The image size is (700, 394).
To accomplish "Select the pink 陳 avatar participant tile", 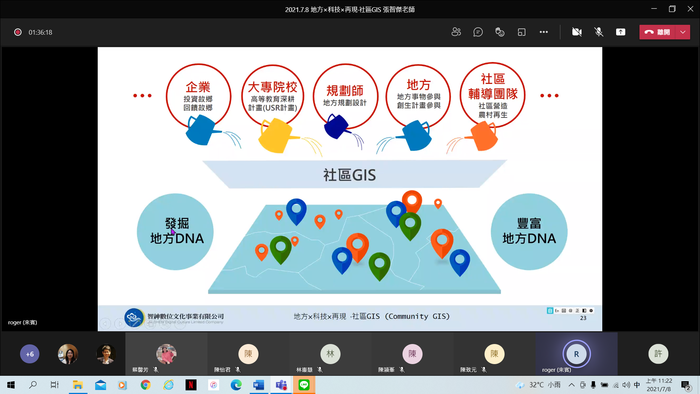I will pos(412,354).
